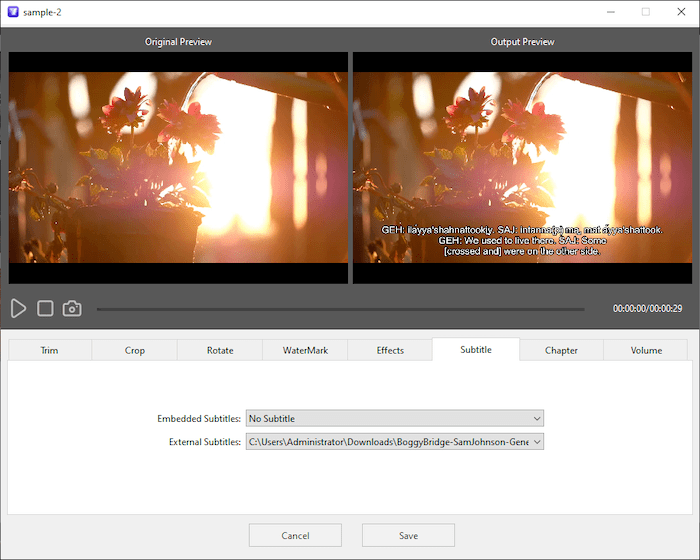700x560 pixels.
Task: Switch to the Chapter tab
Action: (x=561, y=350)
